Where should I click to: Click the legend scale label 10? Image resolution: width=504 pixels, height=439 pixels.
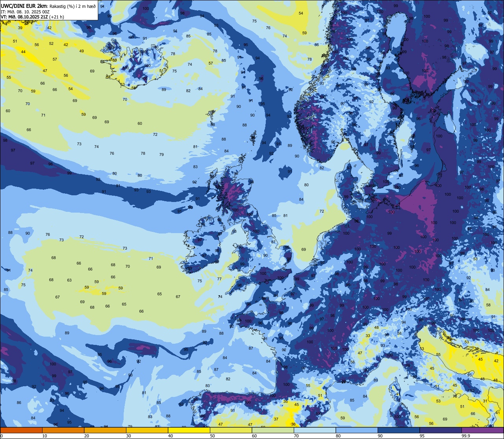(x=44, y=436)
